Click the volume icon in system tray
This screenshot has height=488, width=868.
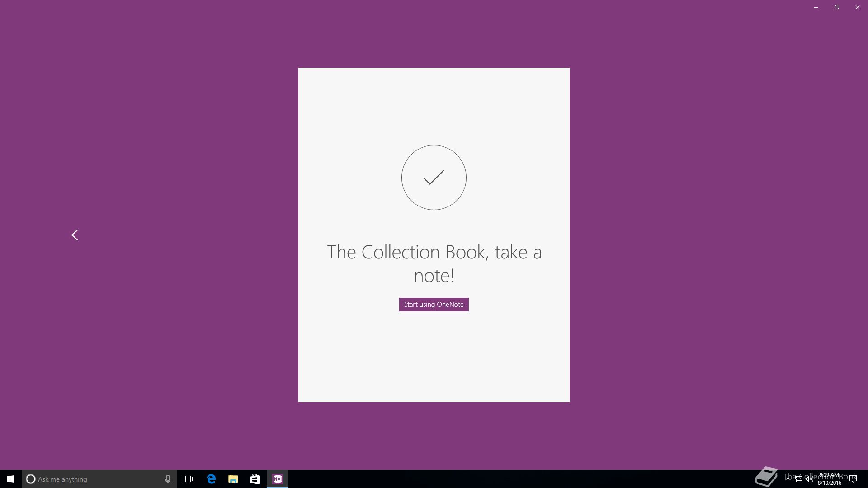pos(809,479)
